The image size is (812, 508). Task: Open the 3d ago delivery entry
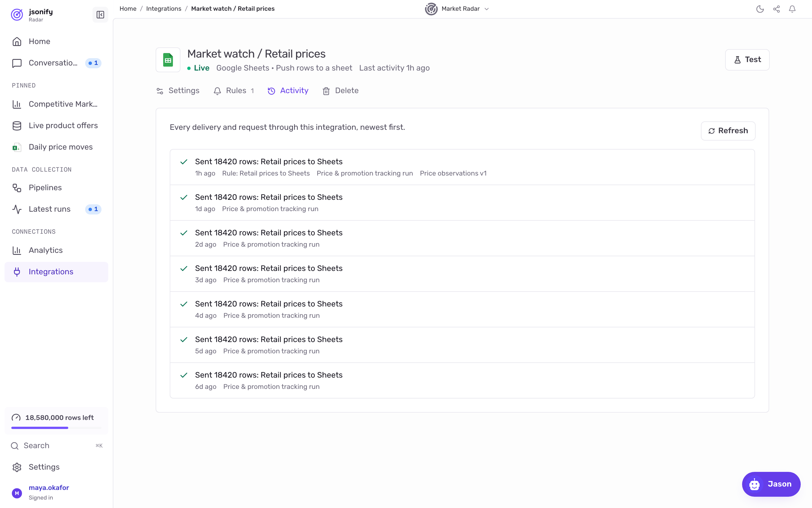pyautogui.click(x=462, y=274)
